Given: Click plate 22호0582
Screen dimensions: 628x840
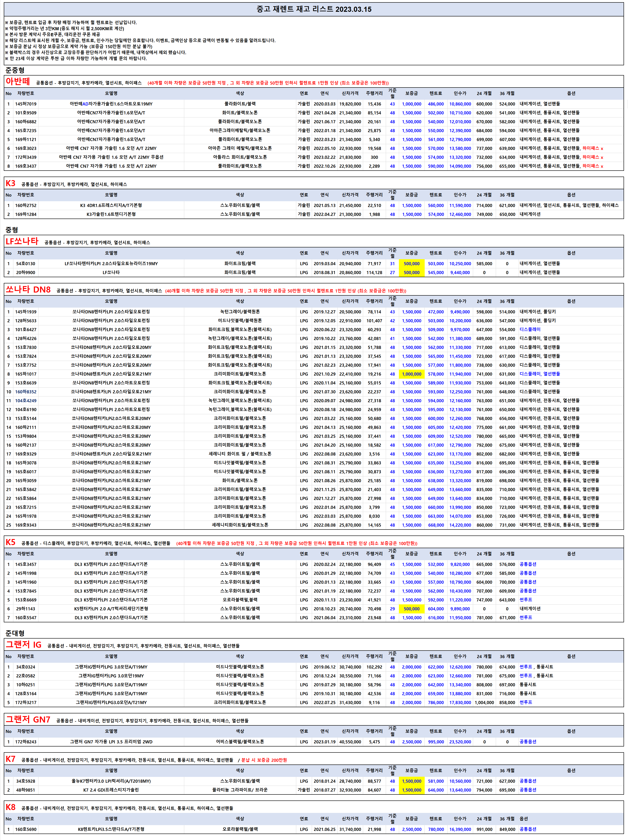Looking at the screenshot, I should click(26, 676).
